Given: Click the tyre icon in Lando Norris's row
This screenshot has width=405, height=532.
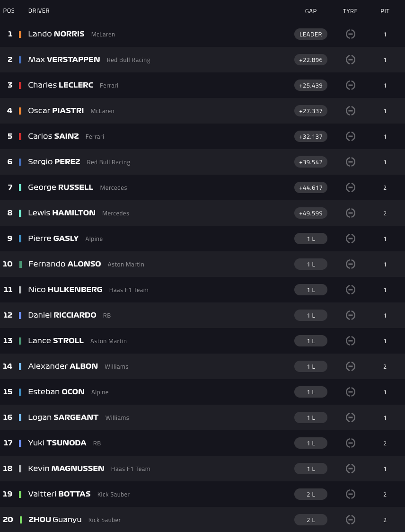Looking at the screenshot, I should tap(351, 34).
